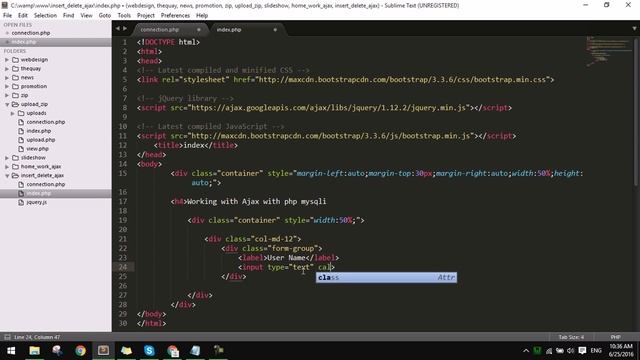This screenshot has width=640, height=360.
Task: Open the Find menu
Action: click(69, 15)
